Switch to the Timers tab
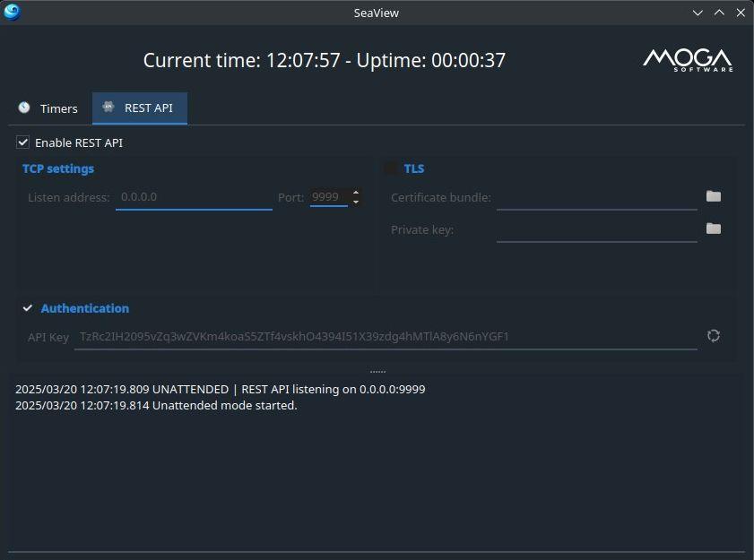Viewport: 754px width, 560px height. coord(48,108)
